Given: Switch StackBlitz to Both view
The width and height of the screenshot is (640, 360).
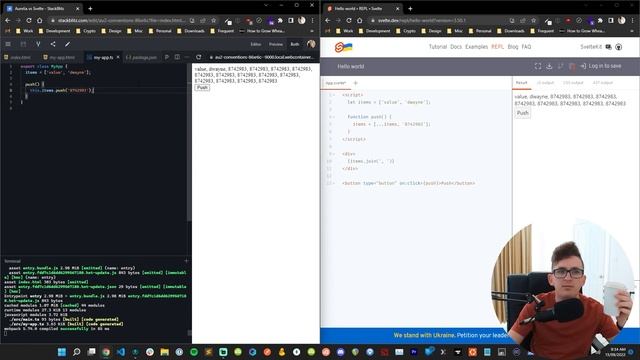Looking at the screenshot, I should 295,44.
